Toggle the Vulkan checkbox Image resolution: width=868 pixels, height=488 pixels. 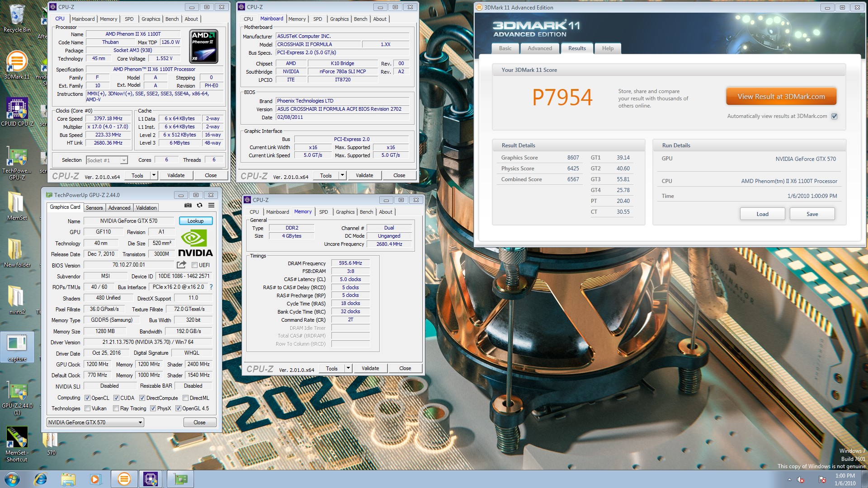(88, 408)
